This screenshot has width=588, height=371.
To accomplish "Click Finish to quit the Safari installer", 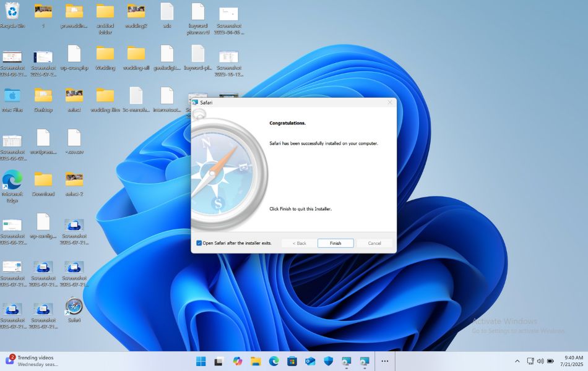I will pyautogui.click(x=335, y=243).
